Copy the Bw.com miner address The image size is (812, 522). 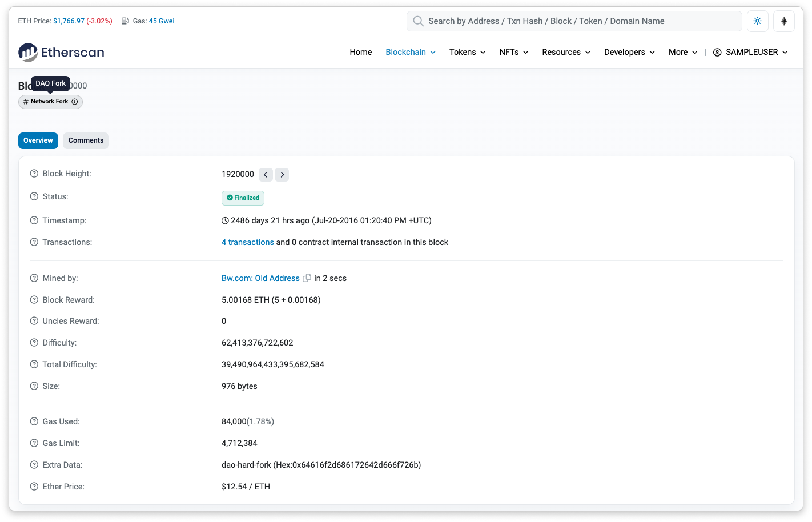click(x=307, y=278)
